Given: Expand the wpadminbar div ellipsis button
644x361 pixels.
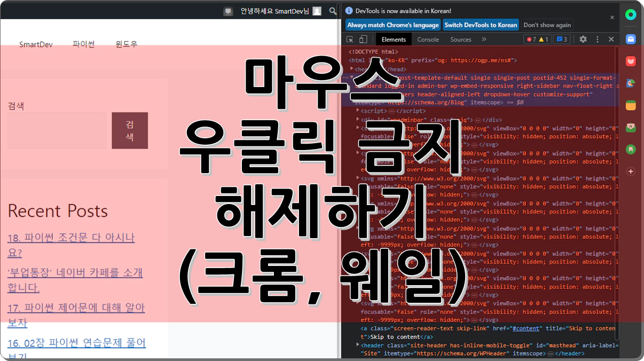Looking at the screenshot, I should (x=478, y=120).
